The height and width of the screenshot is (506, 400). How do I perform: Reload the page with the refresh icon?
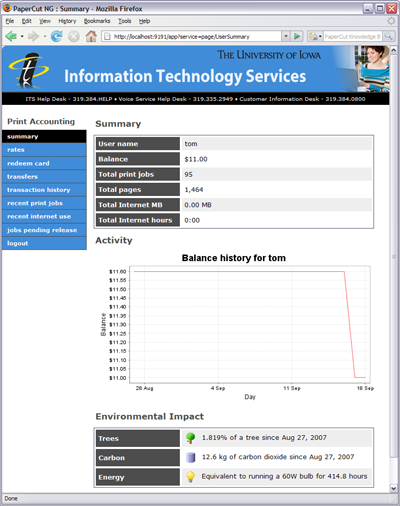tap(56, 36)
